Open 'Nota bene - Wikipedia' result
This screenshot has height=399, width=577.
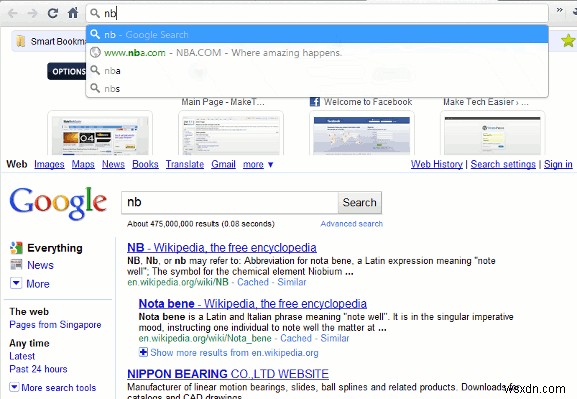(253, 304)
